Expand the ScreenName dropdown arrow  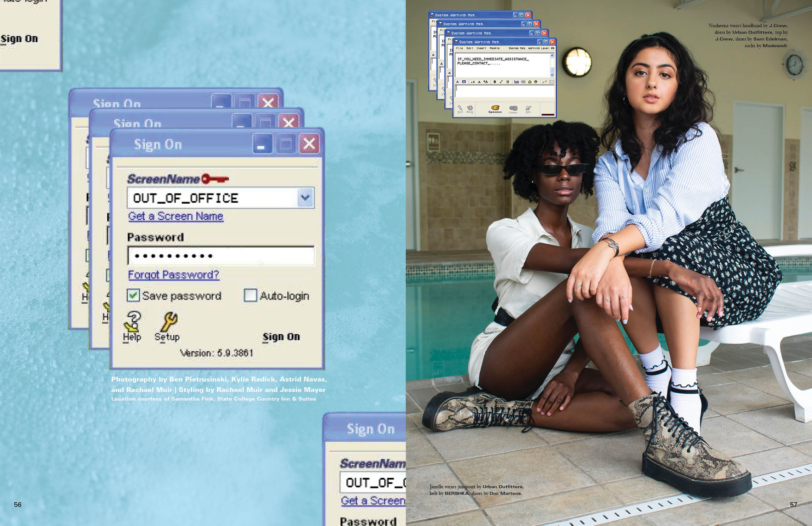tap(305, 198)
